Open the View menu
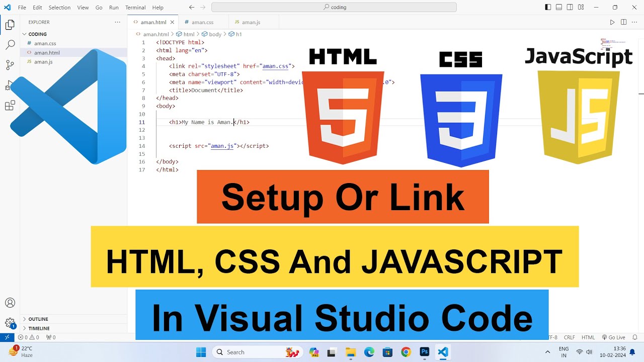This screenshot has width=644, height=362. click(x=83, y=8)
